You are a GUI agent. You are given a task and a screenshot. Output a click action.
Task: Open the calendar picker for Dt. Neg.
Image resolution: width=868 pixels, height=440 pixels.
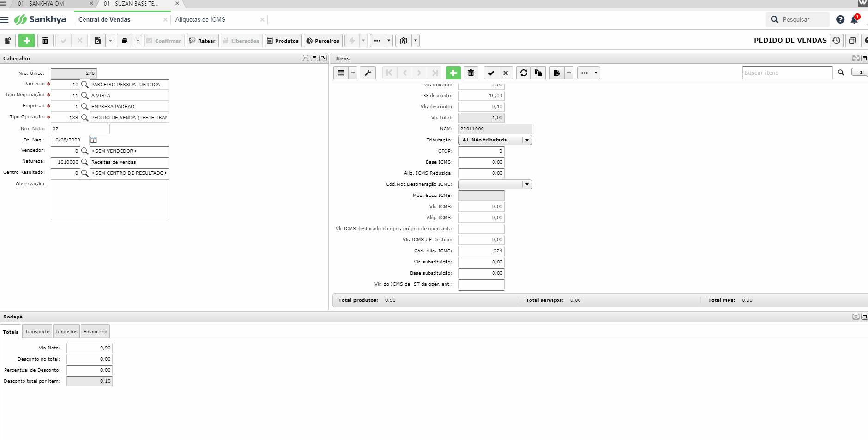(x=94, y=140)
